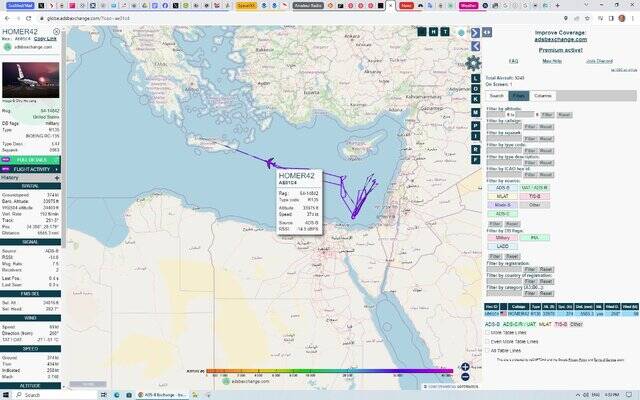Click the L map button

pos(476,78)
